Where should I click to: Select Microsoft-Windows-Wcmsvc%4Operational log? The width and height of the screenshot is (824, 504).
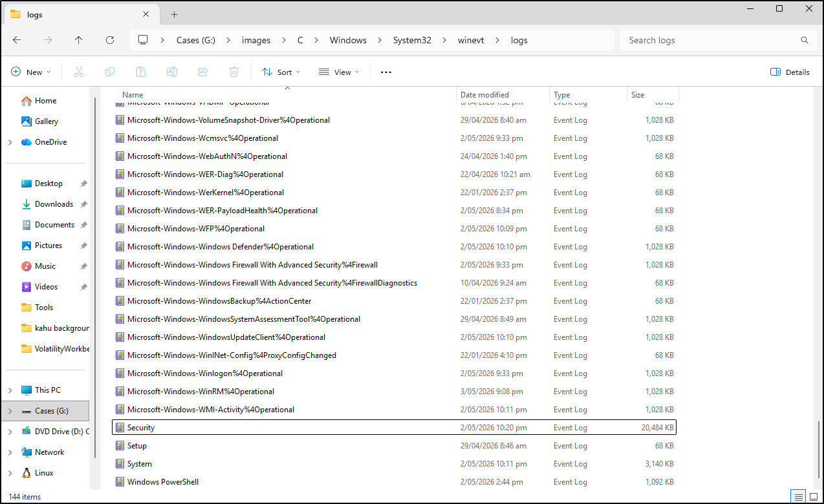[x=394, y=138]
